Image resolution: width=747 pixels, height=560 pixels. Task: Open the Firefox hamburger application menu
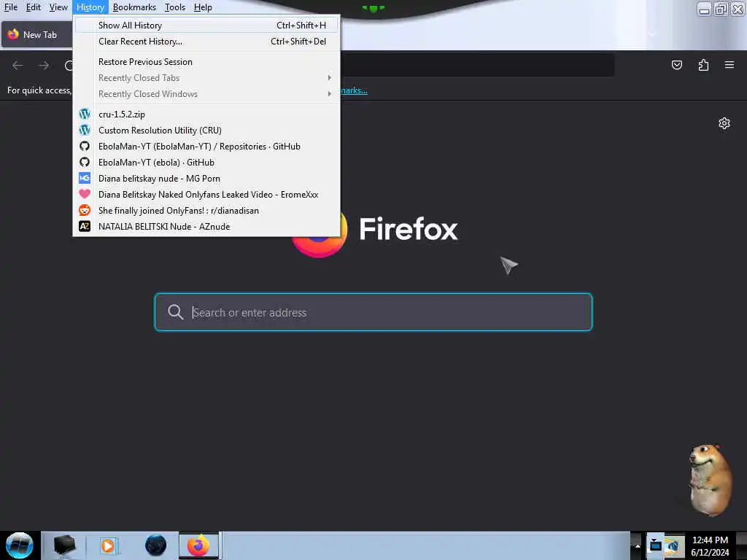point(729,65)
